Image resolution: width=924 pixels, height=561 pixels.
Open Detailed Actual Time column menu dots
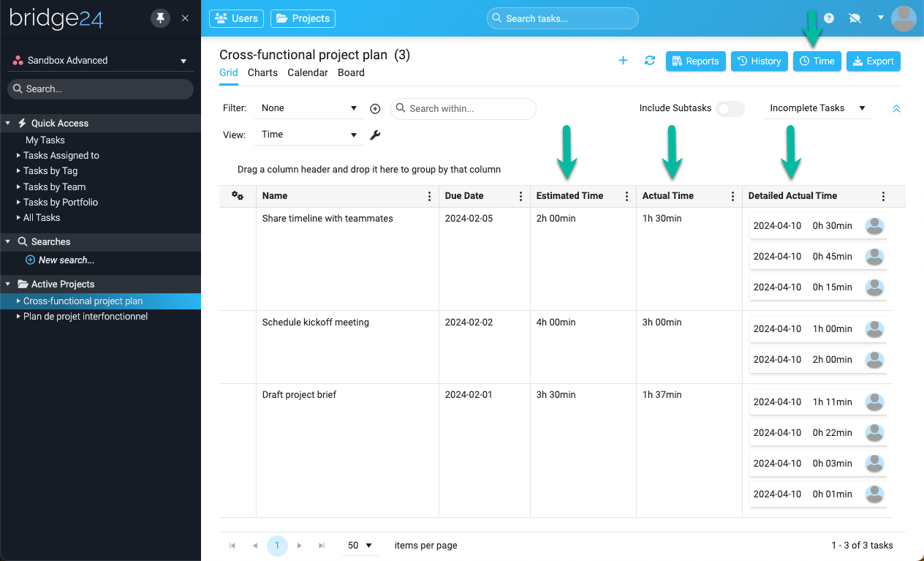point(883,196)
